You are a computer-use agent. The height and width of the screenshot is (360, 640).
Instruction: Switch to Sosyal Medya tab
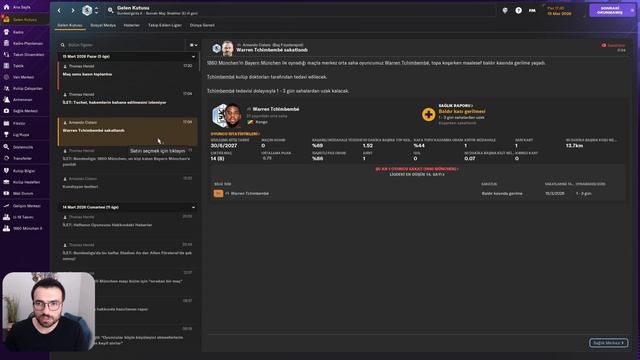click(103, 25)
